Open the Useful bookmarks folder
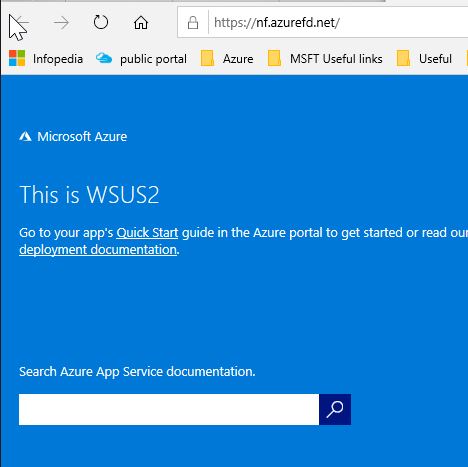This screenshot has height=467, width=468. pyautogui.click(x=424, y=59)
